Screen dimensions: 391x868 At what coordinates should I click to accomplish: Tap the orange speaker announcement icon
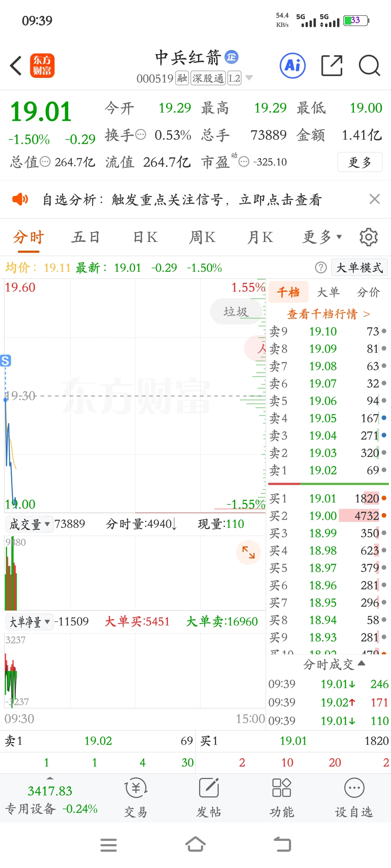pyautogui.click(x=20, y=199)
